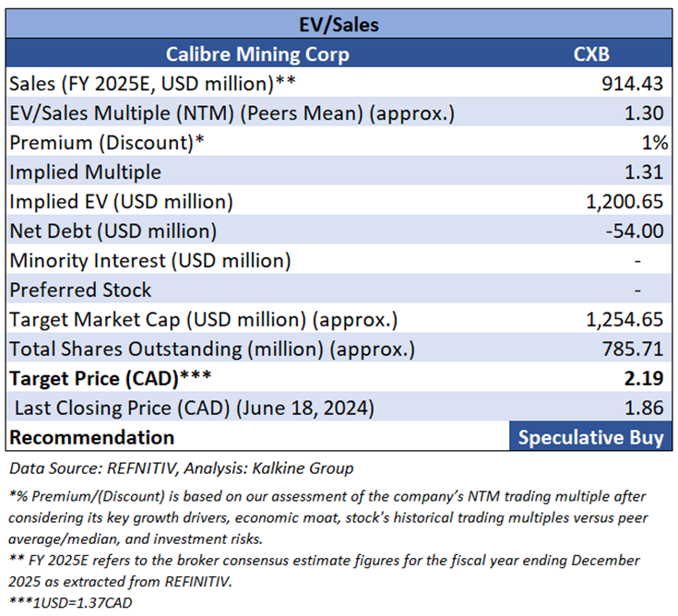
Task: Select the Total Shares Outstanding value 785.71
Action: click(631, 349)
